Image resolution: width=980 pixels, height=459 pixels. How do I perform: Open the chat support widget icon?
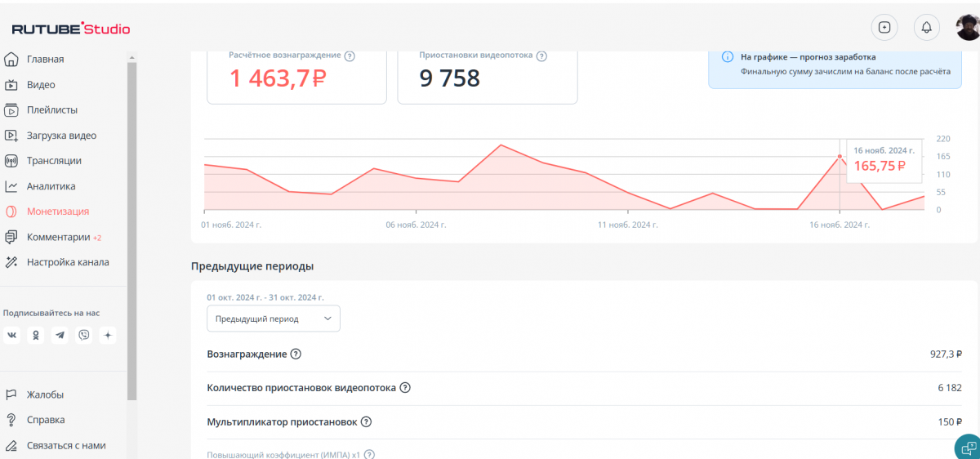pyautogui.click(x=968, y=448)
